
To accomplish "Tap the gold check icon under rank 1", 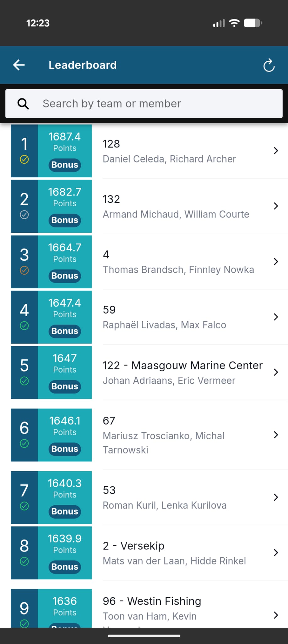I will point(24,159).
